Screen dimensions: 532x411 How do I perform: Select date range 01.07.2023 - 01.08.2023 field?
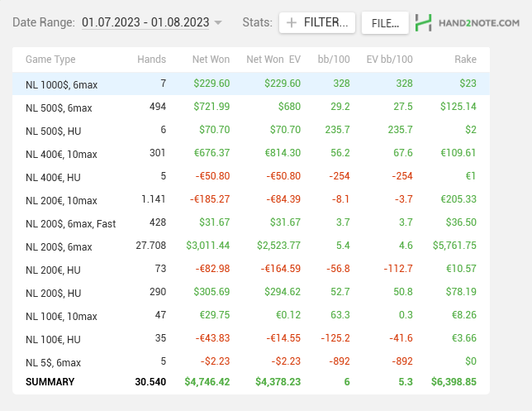(146, 23)
